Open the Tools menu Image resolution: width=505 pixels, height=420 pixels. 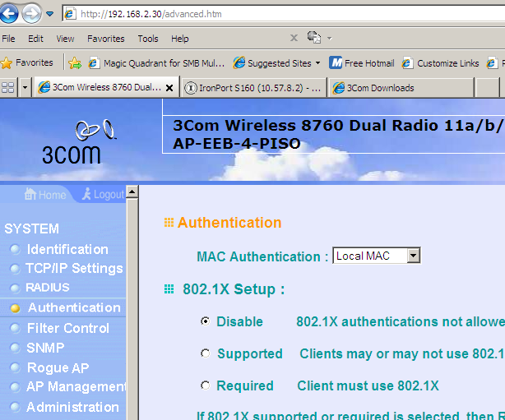(x=148, y=39)
